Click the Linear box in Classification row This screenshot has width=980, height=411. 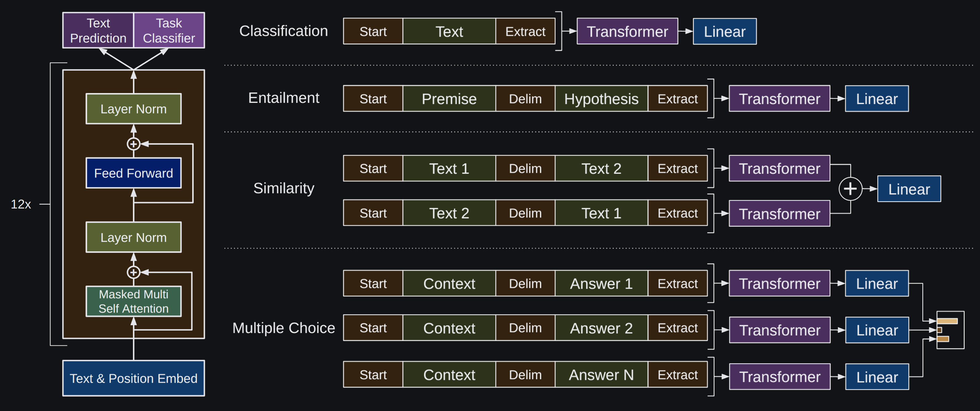click(x=724, y=31)
